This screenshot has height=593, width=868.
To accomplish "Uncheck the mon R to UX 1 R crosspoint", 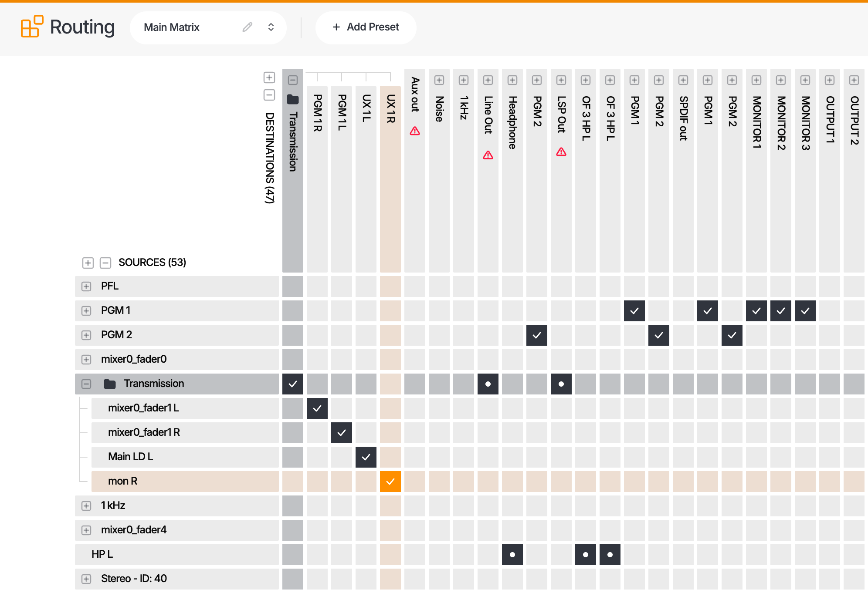I will pos(390,482).
